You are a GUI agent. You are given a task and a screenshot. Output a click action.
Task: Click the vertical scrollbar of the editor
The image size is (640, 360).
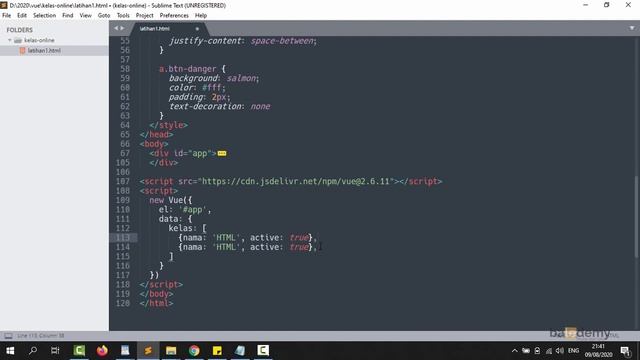coord(636,216)
